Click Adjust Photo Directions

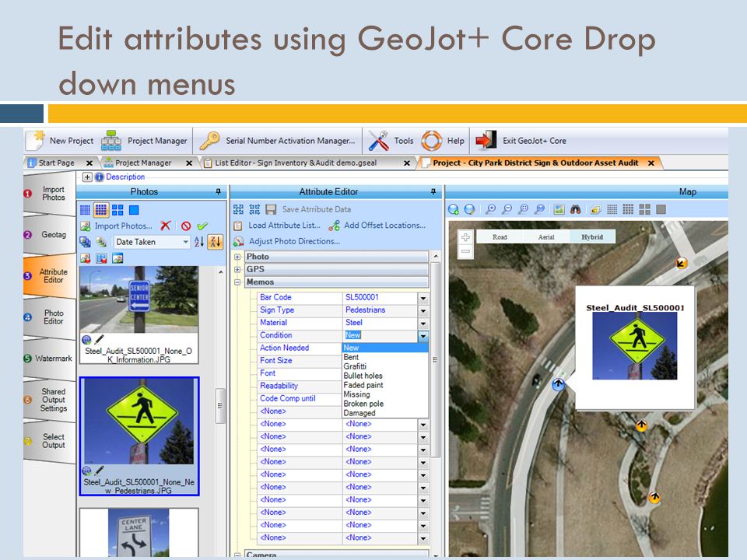(287, 241)
